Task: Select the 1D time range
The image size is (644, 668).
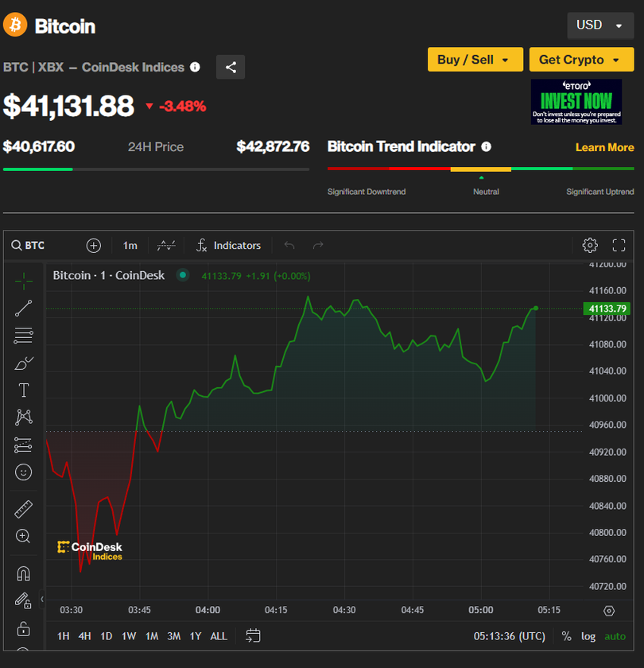Action: point(106,636)
